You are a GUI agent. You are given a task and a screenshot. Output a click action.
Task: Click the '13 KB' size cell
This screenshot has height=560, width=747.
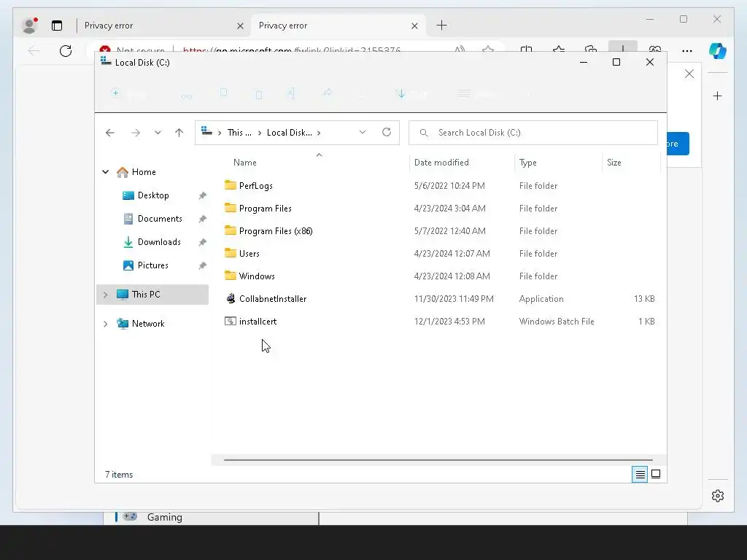click(x=644, y=298)
